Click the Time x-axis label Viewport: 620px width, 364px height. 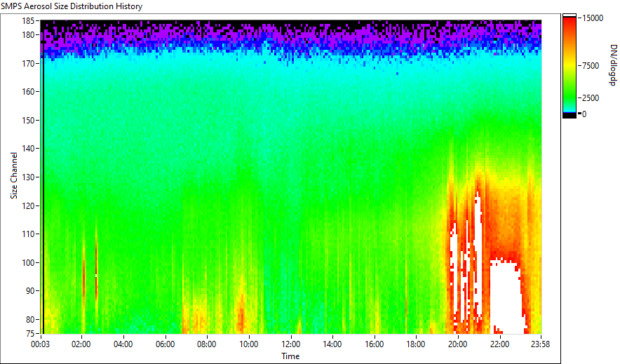point(290,356)
